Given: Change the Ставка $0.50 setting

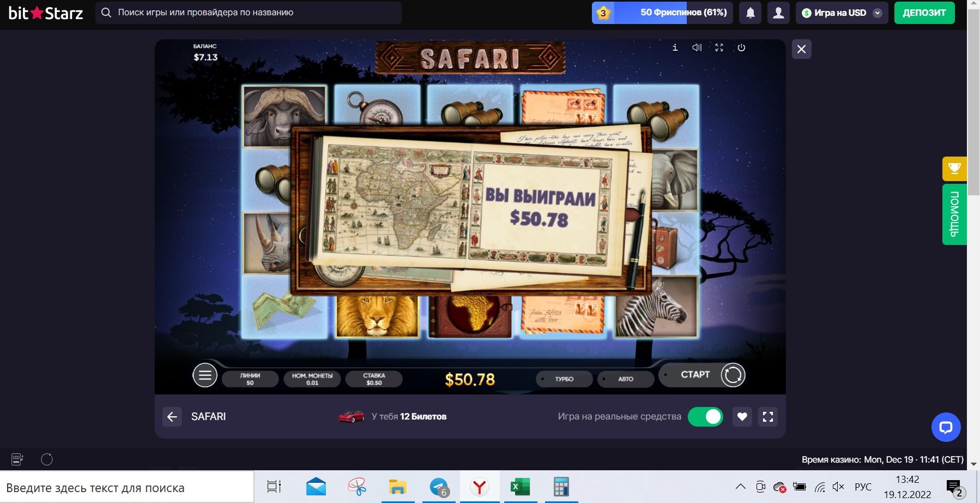Looking at the screenshot, I should 374,379.
